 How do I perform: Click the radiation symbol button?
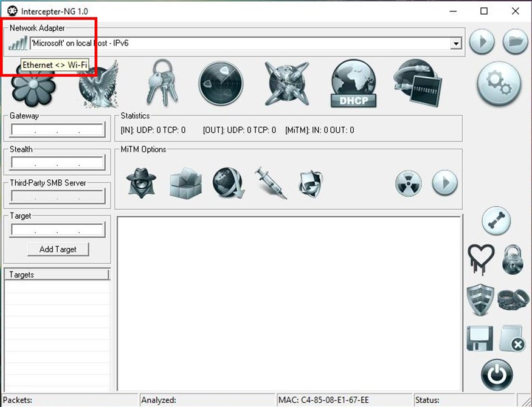[409, 183]
